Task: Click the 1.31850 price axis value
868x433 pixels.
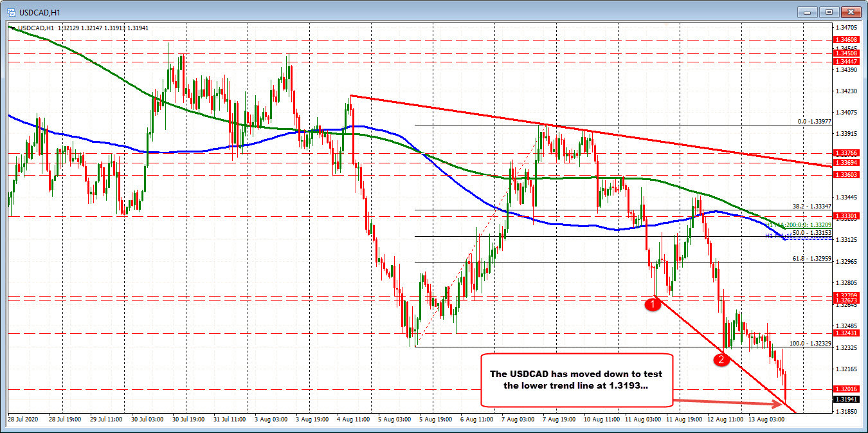Action: coord(846,410)
